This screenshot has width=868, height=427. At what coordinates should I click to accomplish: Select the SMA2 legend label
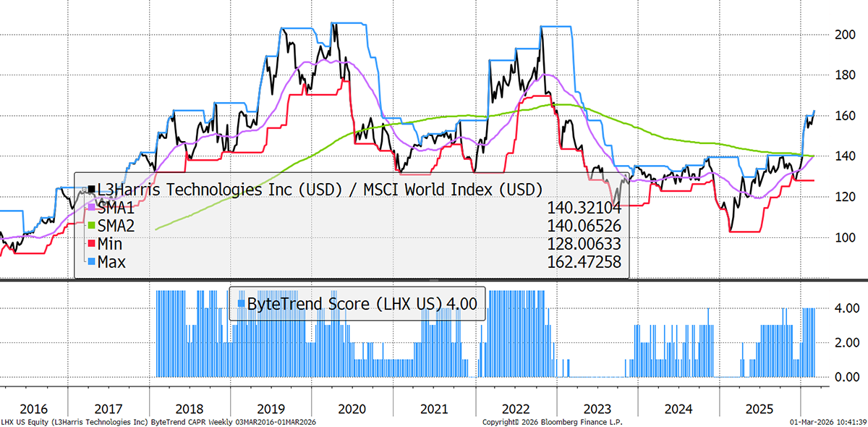[x=116, y=227]
